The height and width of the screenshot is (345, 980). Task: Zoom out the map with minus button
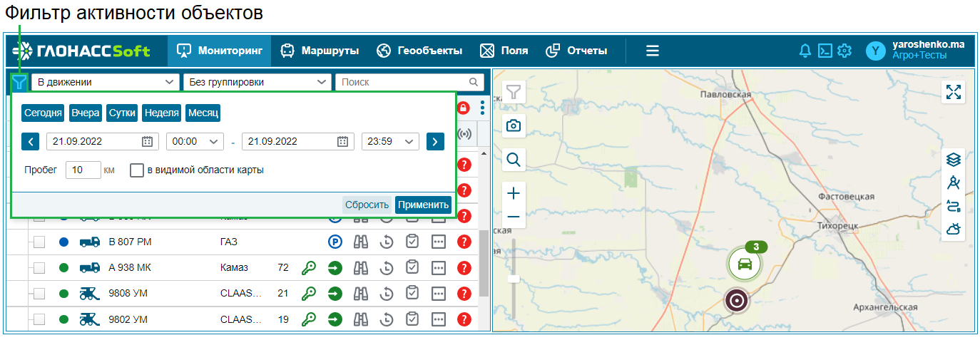(x=514, y=217)
